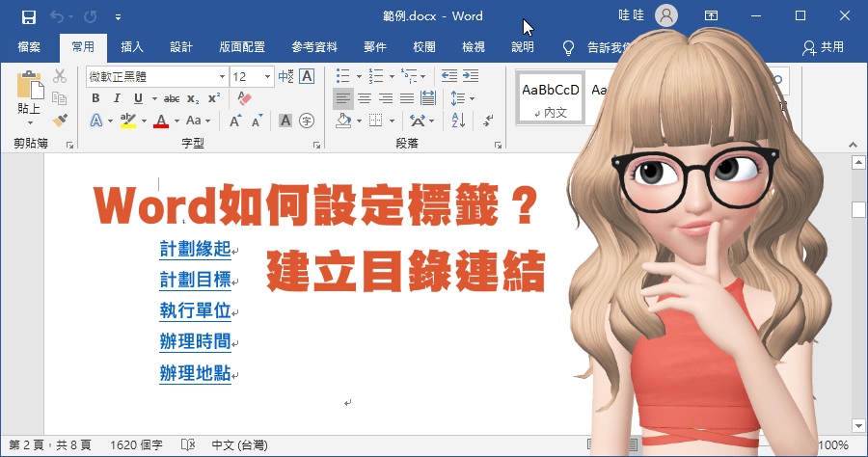The image size is (868, 457).
Task: Select the Format Painter brush
Action: (60, 121)
